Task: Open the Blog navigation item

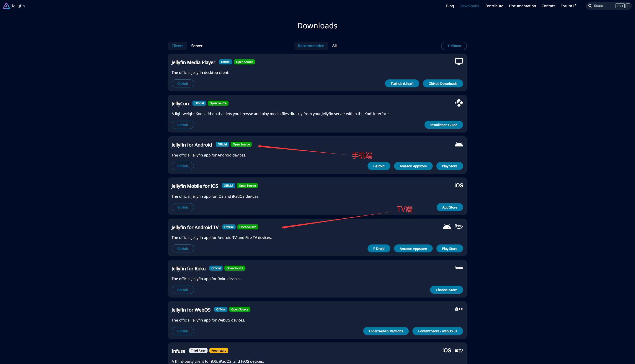Action: tap(450, 6)
